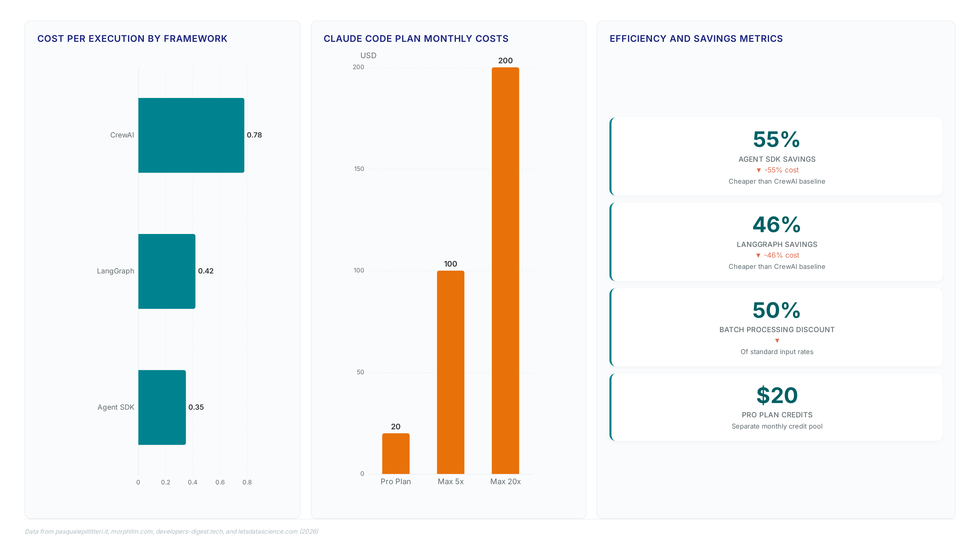Screen dimensions: 980x551
Task: Click the LangGraph teal bar
Action: point(167,271)
